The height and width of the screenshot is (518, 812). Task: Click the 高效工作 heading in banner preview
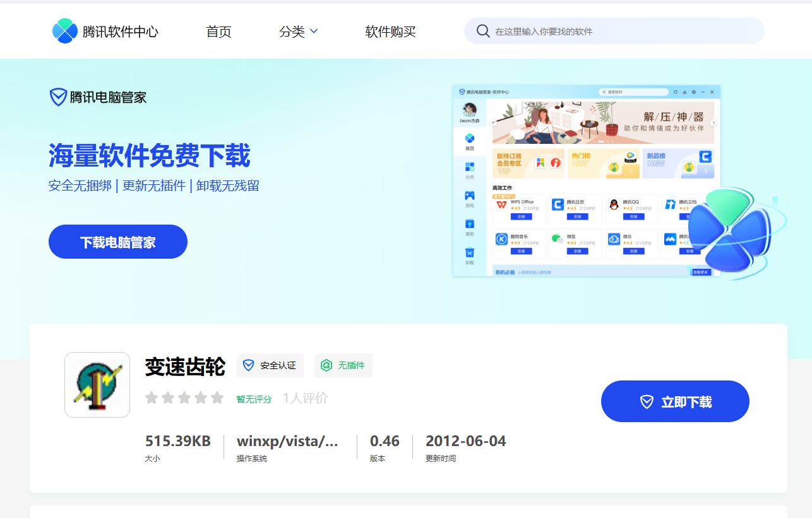click(503, 188)
